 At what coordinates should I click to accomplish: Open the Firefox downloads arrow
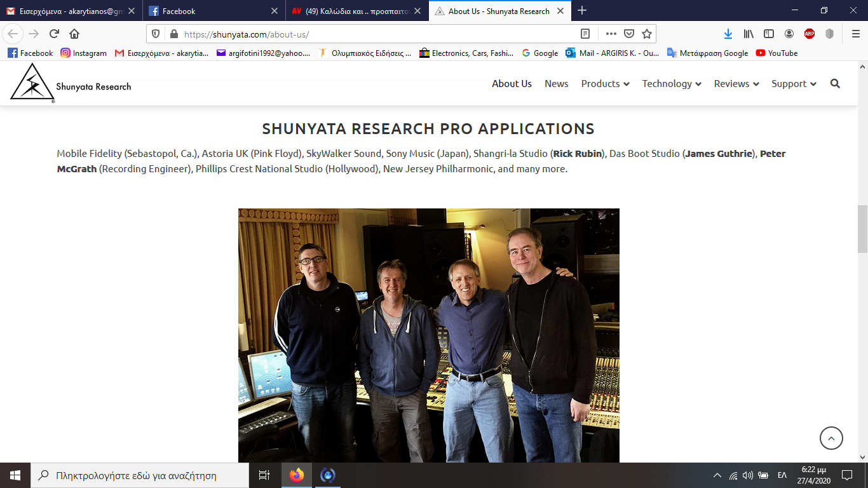click(x=728, y=34)
